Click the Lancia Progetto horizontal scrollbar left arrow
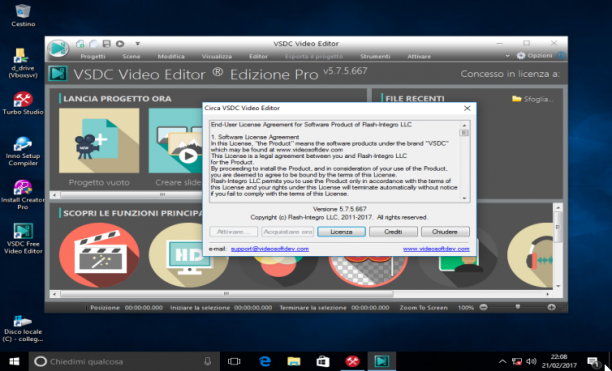This screenshot has width=612, height=371. [54, 194]
